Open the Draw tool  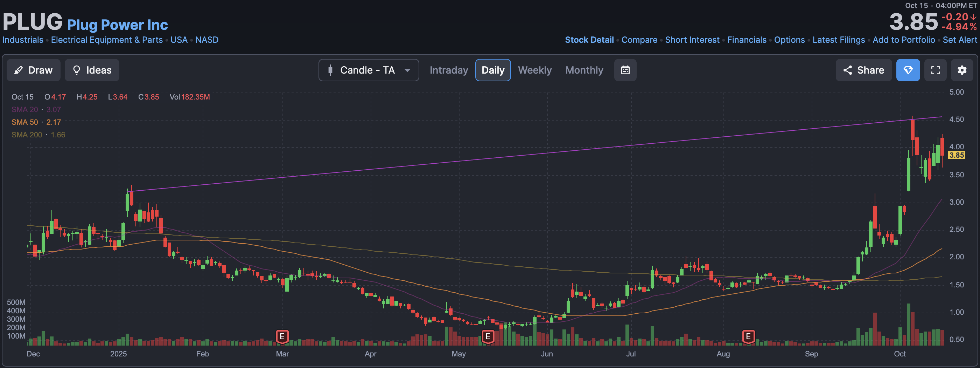point(34,70)
